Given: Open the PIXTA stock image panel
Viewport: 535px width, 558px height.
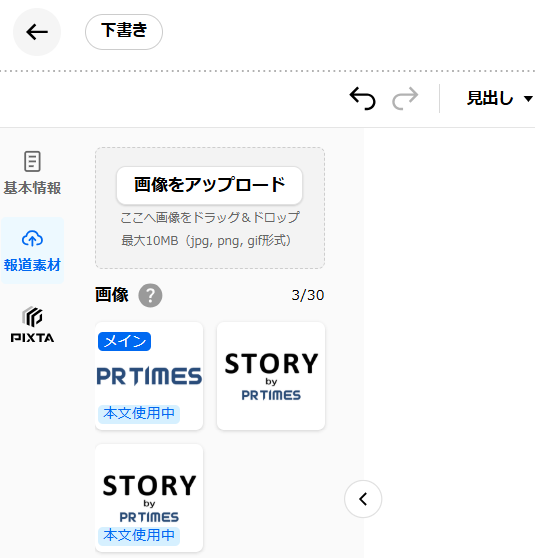Looking at the screenshot, I should pos(32,324).
